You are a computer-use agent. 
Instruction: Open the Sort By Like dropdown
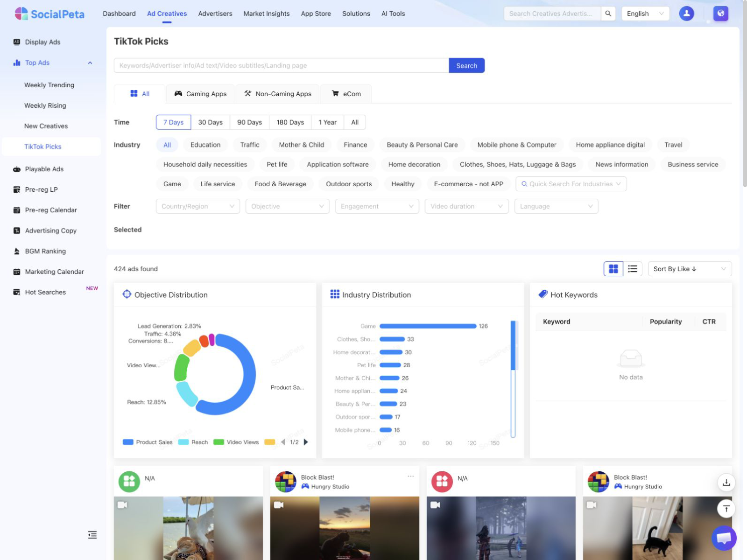690,269
